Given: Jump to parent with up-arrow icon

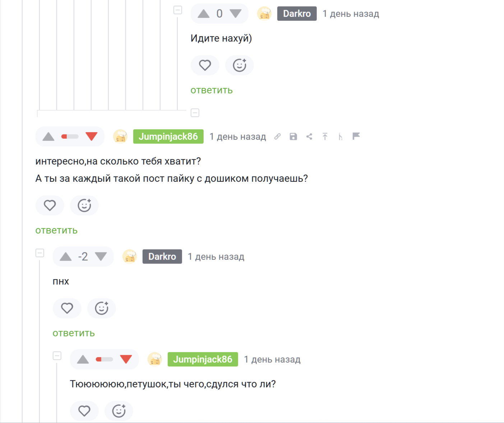Looking at the screenshot, I should coord(325,137).
